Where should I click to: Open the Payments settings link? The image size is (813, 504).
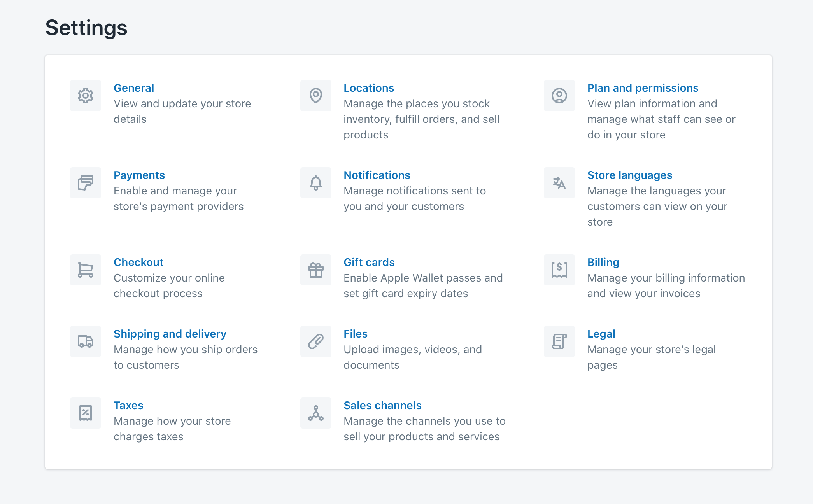(x=139, y=175)
